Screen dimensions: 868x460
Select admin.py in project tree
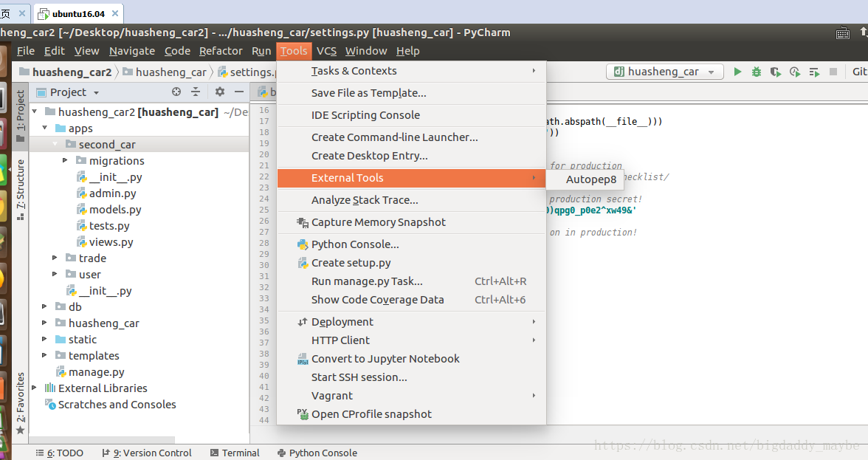[112, 193]
